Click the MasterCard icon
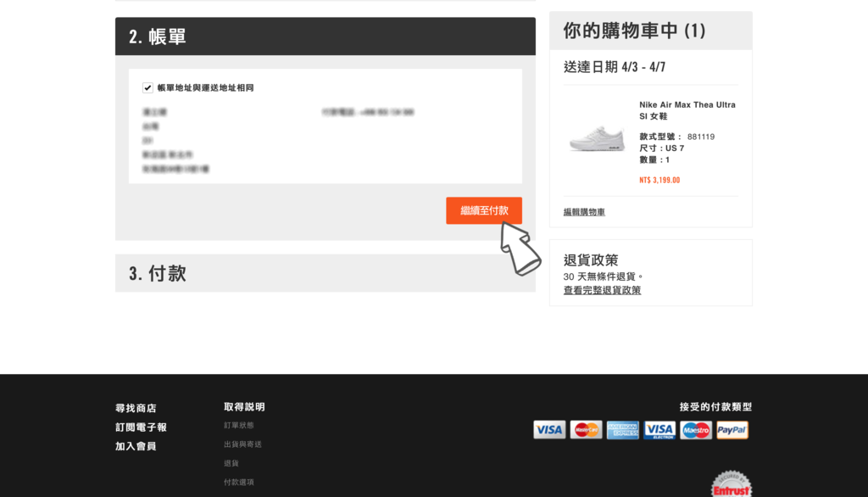The image size is (868, 497). pos(587,429)
